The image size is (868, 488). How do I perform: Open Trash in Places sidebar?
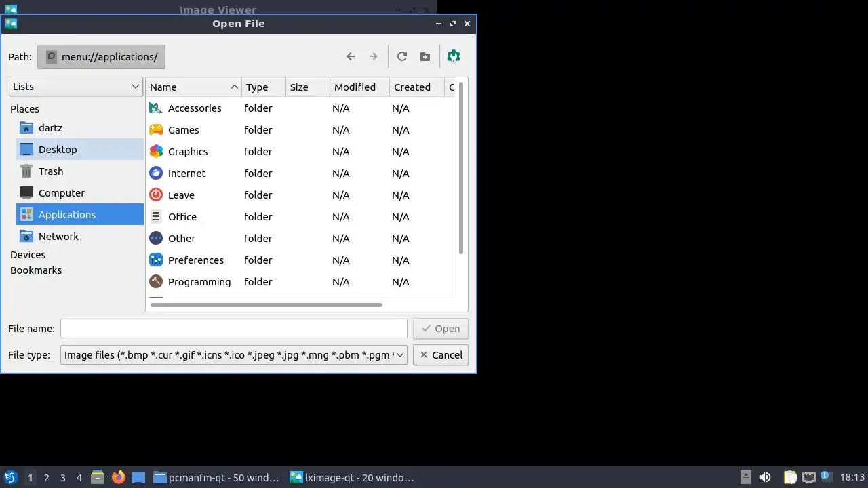pos(80,171)
